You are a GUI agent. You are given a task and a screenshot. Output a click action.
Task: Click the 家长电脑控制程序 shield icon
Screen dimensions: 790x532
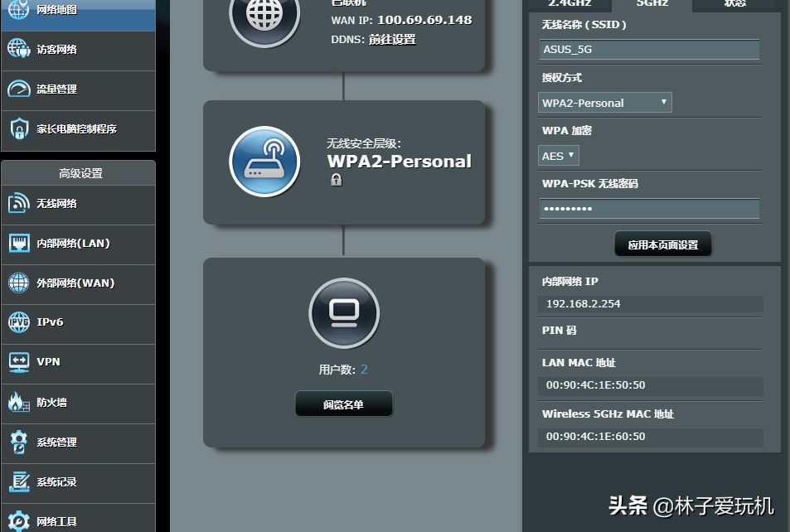18,129
